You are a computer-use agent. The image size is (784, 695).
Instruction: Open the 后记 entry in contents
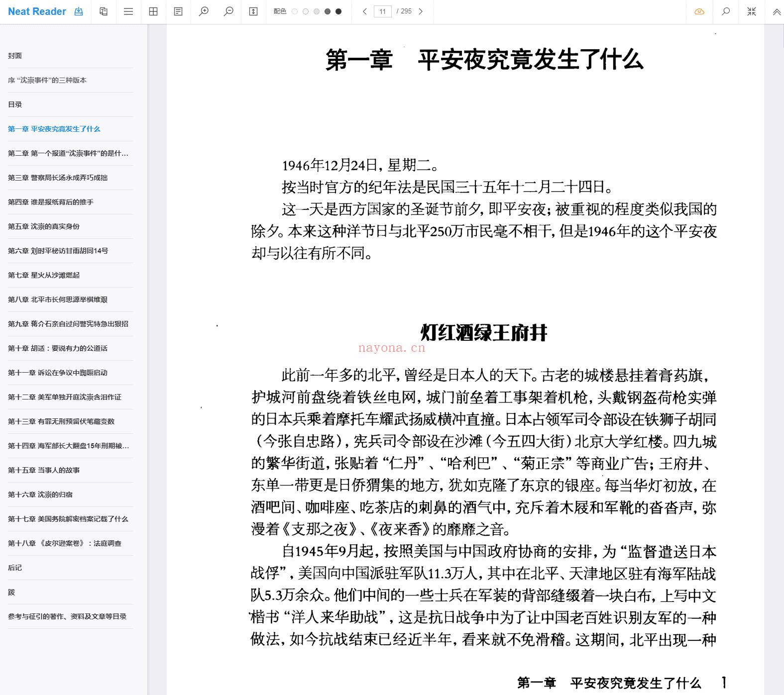coord(71,568)
